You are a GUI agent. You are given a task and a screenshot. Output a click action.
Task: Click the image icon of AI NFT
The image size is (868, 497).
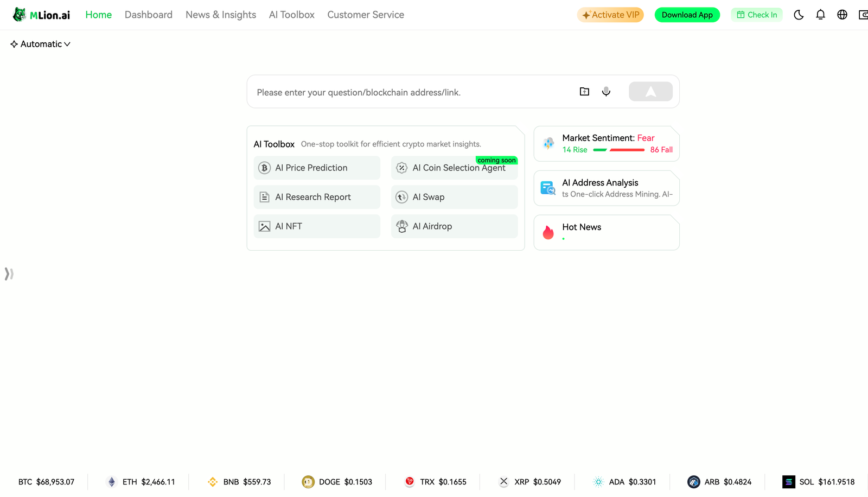tap(264, 226)
